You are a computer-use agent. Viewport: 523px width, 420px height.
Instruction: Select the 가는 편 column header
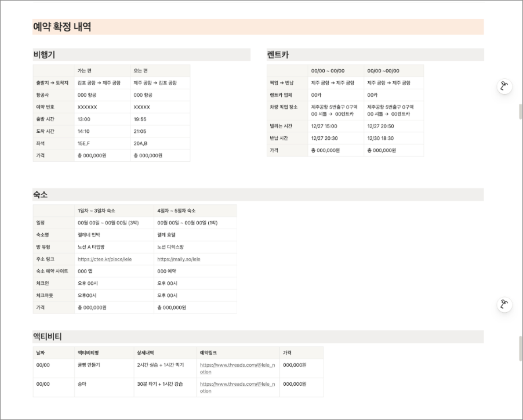pos(85,70)
